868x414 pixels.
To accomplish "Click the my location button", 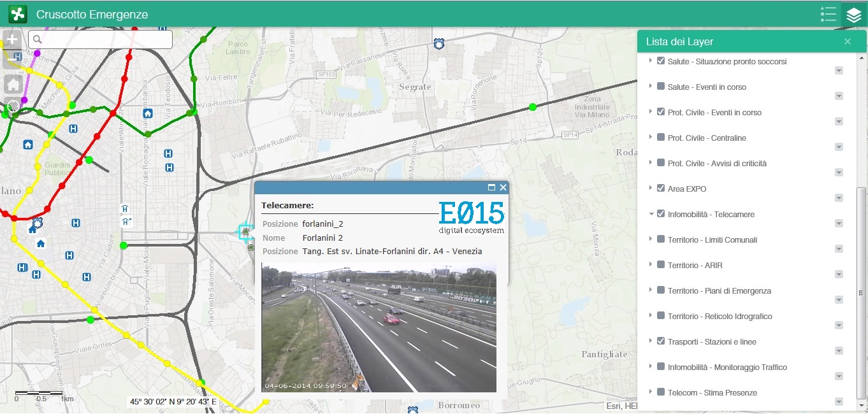I will [13, 106].
